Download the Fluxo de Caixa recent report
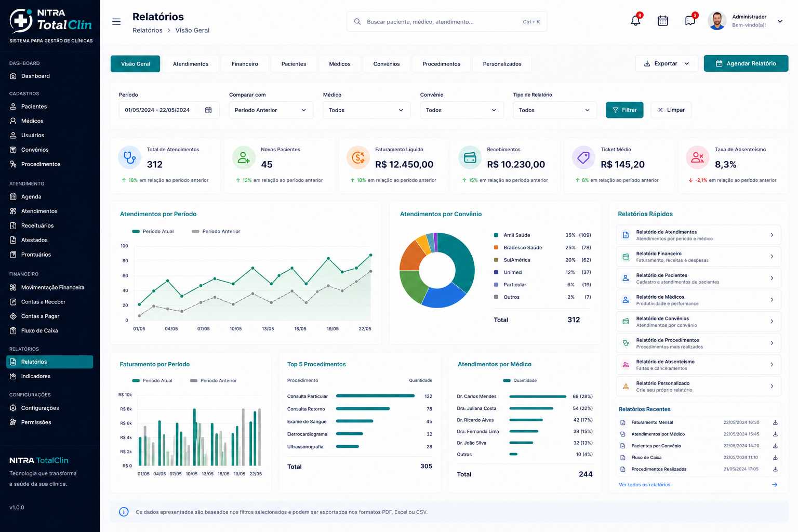The width and height of the screenshot is (798, 532). 775,458
